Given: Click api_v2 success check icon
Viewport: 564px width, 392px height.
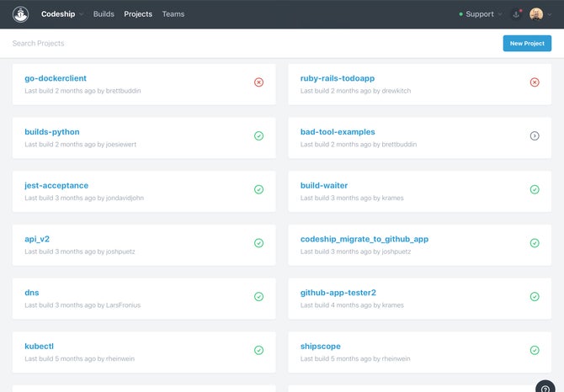Looking at the screenshot, I should pos(258,243).
